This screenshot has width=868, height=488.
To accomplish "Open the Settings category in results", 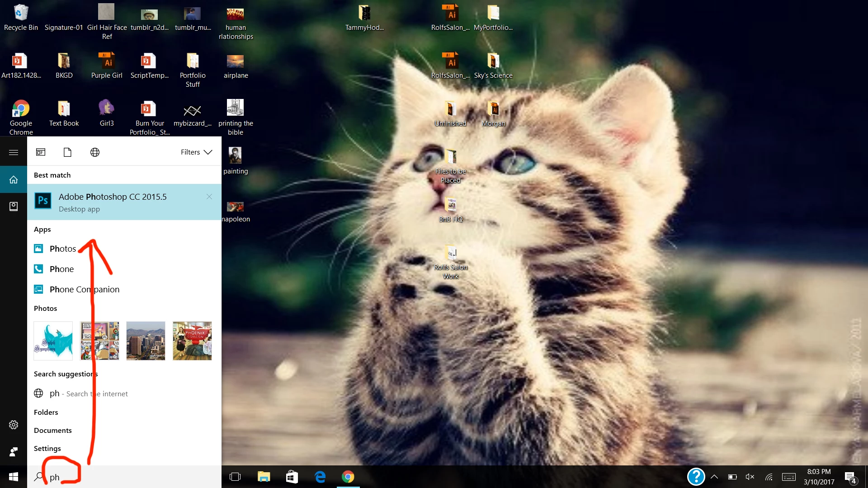I will click(47, 448).
